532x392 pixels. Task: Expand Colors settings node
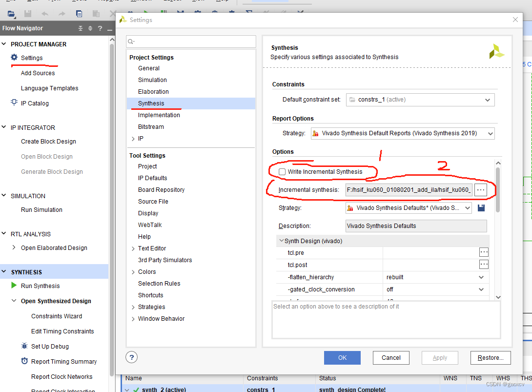pyautogui.click(x=133, y=272)
